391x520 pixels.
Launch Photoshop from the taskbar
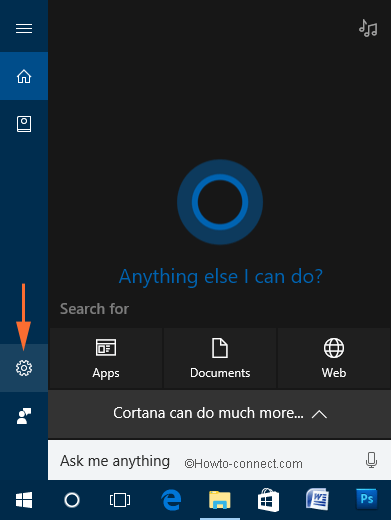(x=367, y=499)
